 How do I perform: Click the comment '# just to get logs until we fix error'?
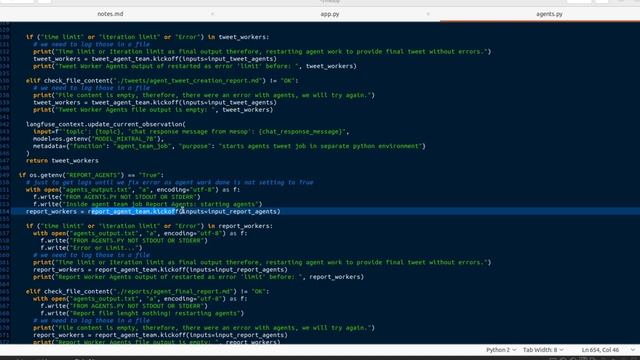coord(169,182)
